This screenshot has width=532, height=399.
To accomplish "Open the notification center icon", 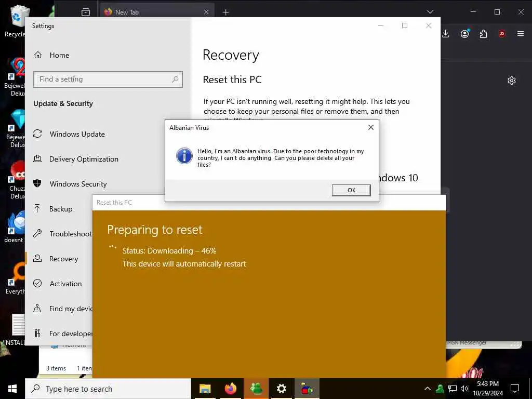I will pos(515,389).
